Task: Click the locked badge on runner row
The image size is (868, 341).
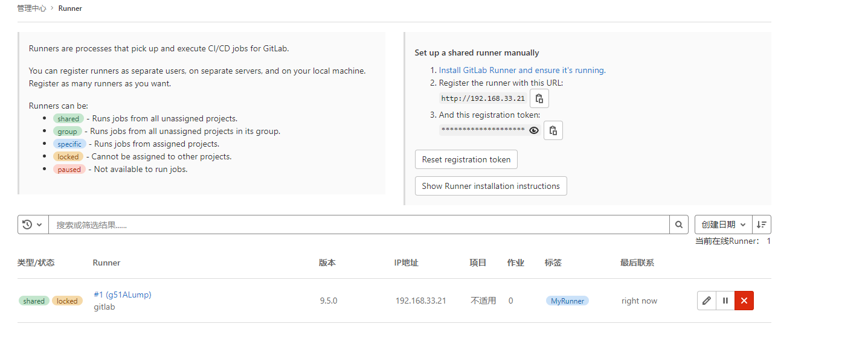Action: tap(67, 301)
